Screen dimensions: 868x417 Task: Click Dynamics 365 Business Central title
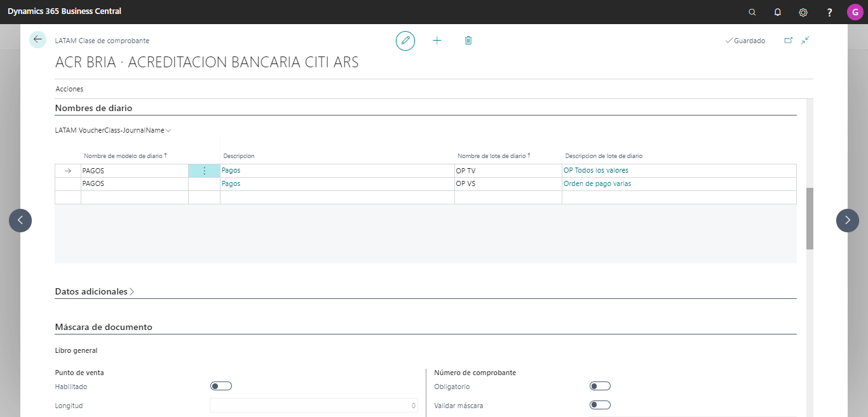(64, 11)
